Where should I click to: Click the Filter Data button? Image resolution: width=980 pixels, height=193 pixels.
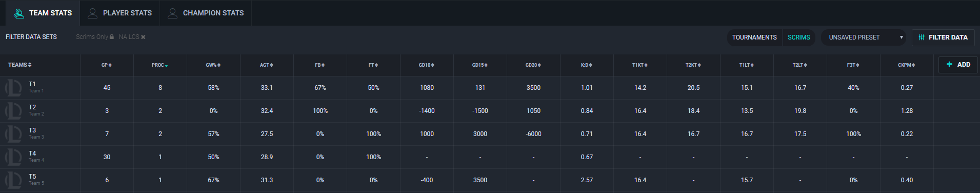[x=943, y=37]
